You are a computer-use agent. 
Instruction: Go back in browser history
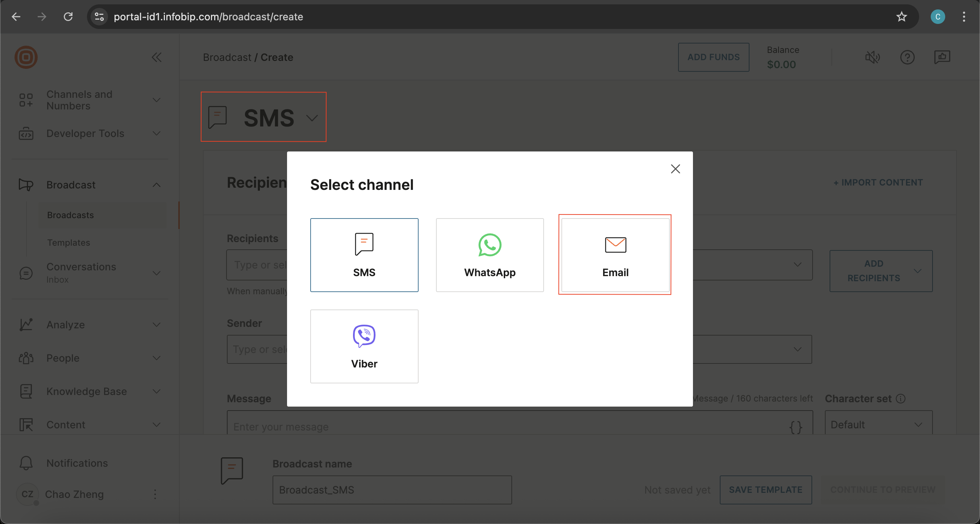click(16, 17)
